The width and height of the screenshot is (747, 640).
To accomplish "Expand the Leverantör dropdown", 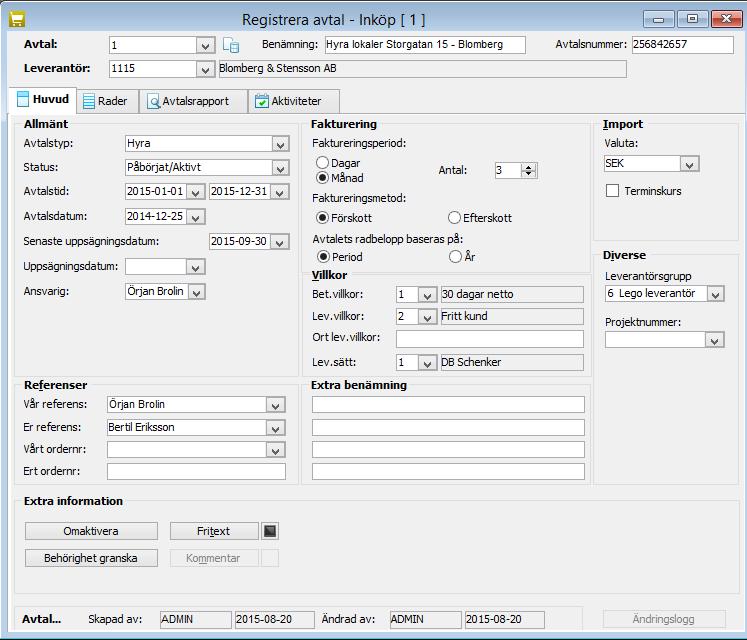I will pos(205,70).
